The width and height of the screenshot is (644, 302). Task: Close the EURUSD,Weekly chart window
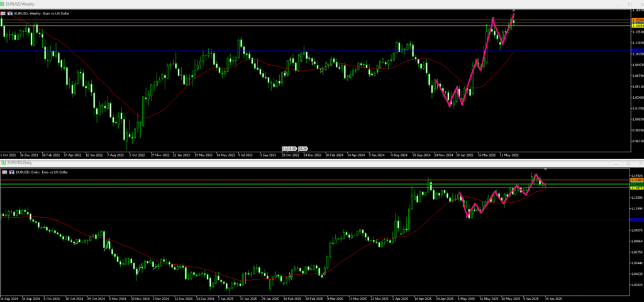coord(641,4)
